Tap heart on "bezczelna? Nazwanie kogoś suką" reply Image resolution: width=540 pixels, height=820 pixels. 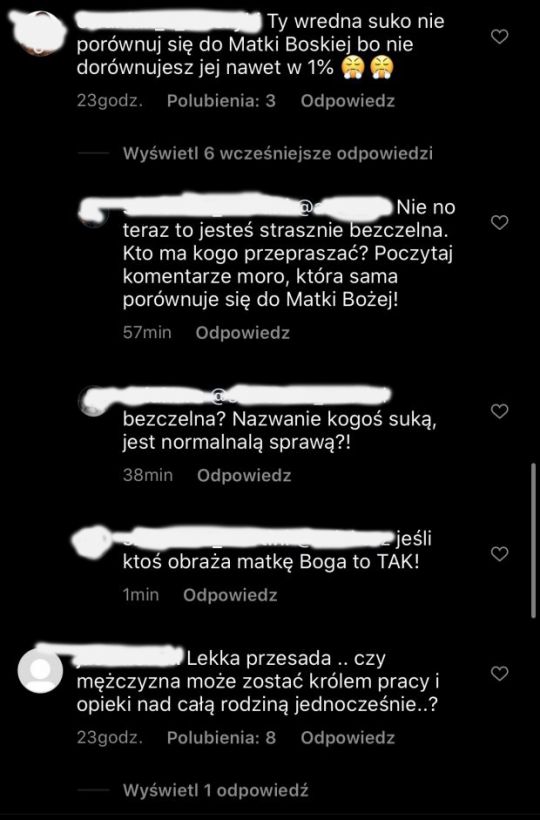click(500, 412)
